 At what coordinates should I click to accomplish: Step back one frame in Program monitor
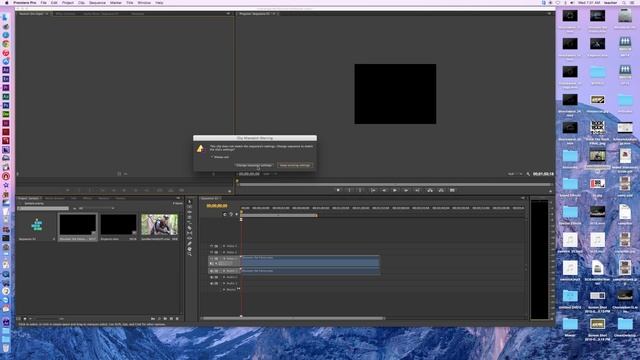pyautogui.click(x=384, y=190)
